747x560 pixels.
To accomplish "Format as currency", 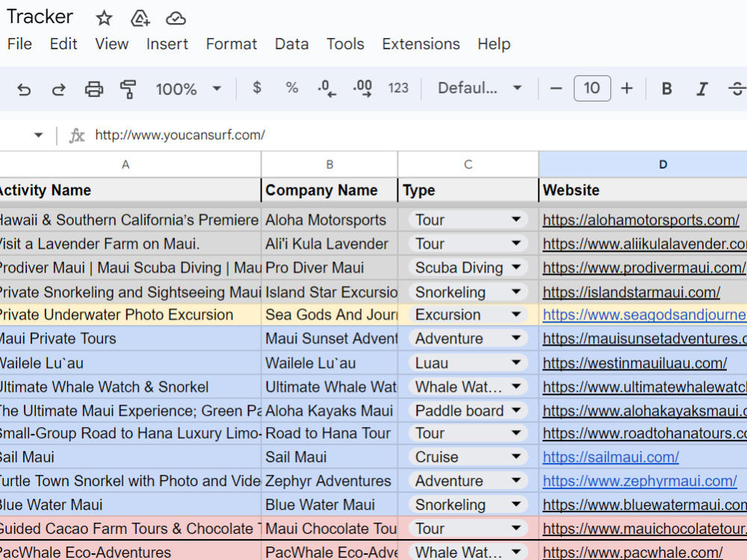I will coord(257,87).
